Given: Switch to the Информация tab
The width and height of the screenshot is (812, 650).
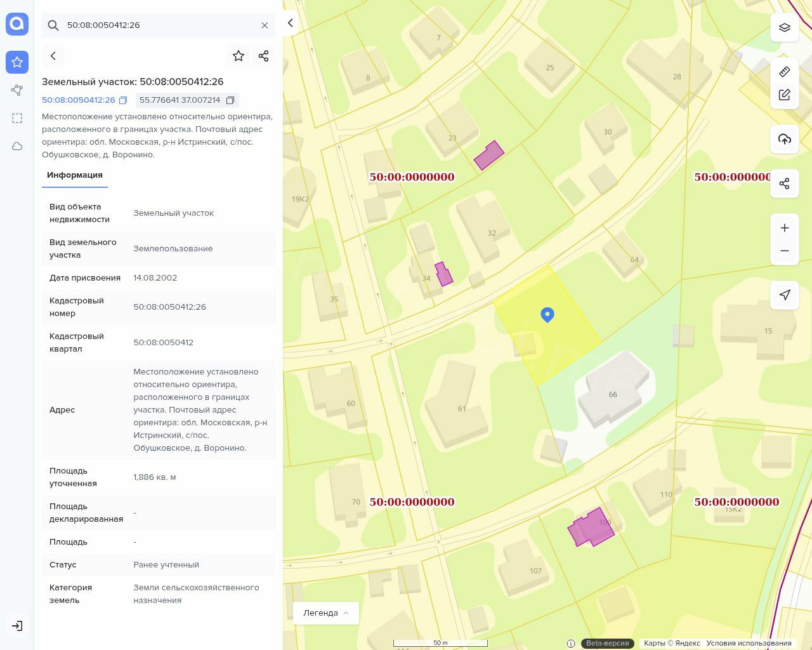Looking at the screenshot, I should (75, 175).
